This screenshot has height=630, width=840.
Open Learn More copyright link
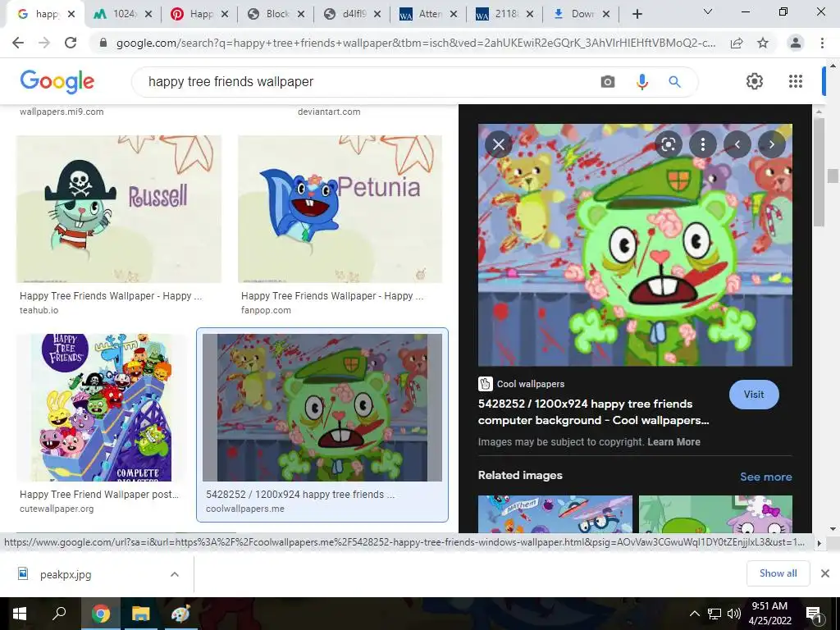tap(673, 442)
